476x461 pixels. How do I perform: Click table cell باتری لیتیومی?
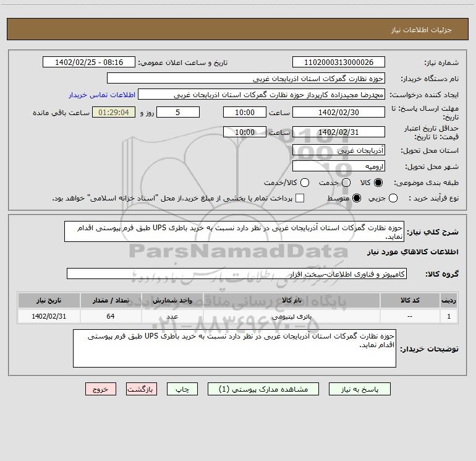click(291, 316)
